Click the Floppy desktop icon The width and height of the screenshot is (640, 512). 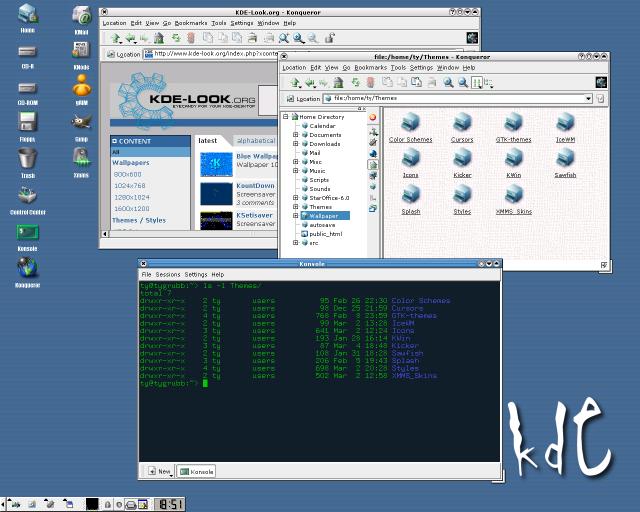pos(27,122)
